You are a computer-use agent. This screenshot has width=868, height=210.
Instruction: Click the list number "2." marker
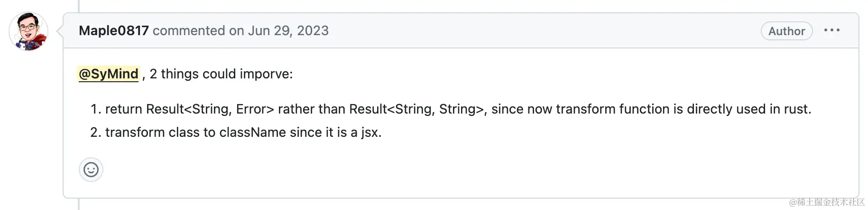pyautogui.click(x=96, y=133)
